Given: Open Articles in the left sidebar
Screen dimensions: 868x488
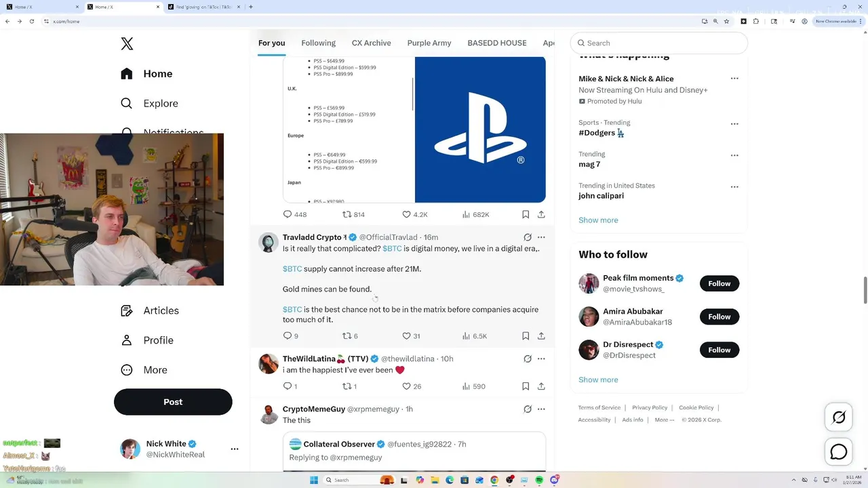Looking at the screenshot, I should pos(149,310).
